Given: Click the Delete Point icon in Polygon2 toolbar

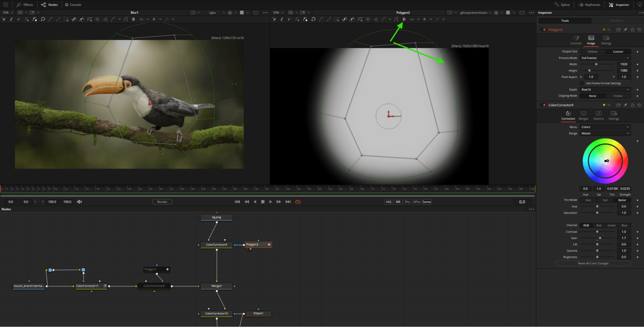Looking at the screenshot, I should tap(367, 19).
